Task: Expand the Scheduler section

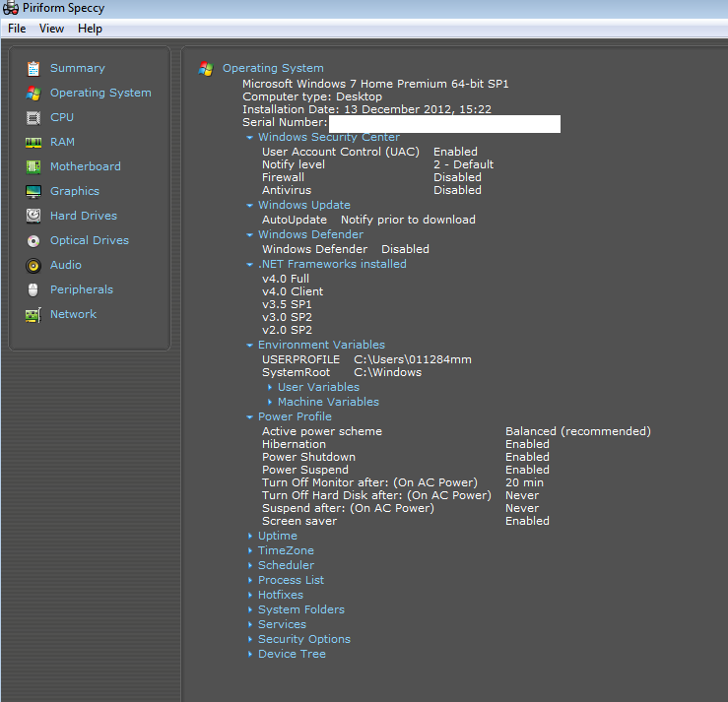Action: pos(250,565)
